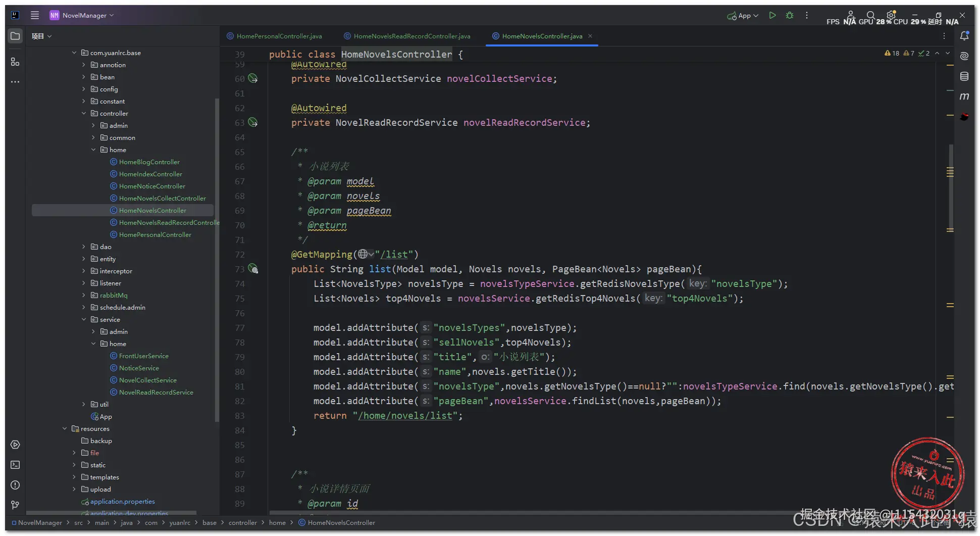Jump to next highlighted error
The width and height of the screenshot is (980, 536).
[948, 53]
